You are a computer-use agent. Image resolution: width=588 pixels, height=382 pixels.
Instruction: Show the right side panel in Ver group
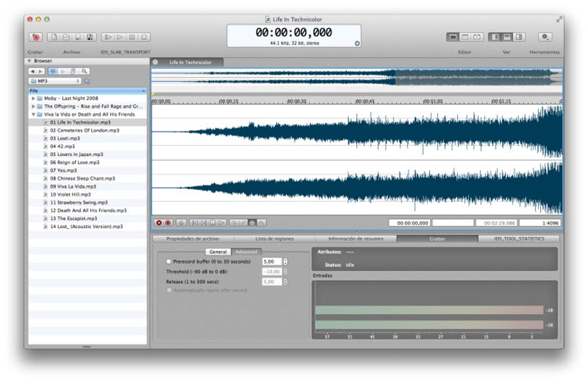click(519, 37)
